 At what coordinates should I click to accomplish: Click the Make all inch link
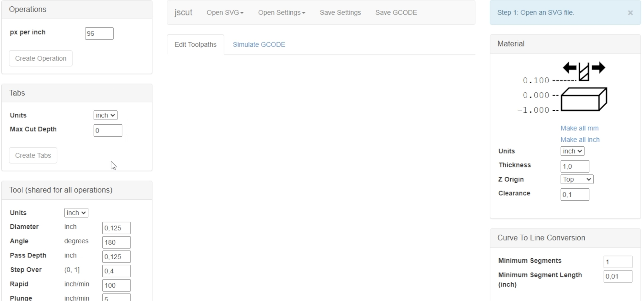coord(580,140)
